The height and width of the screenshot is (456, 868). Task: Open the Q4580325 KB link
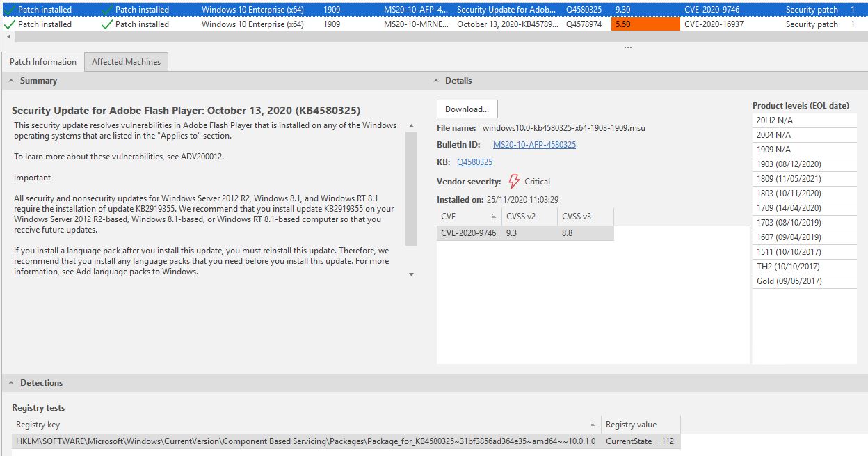pyautogui.click(x=474, y=162)
